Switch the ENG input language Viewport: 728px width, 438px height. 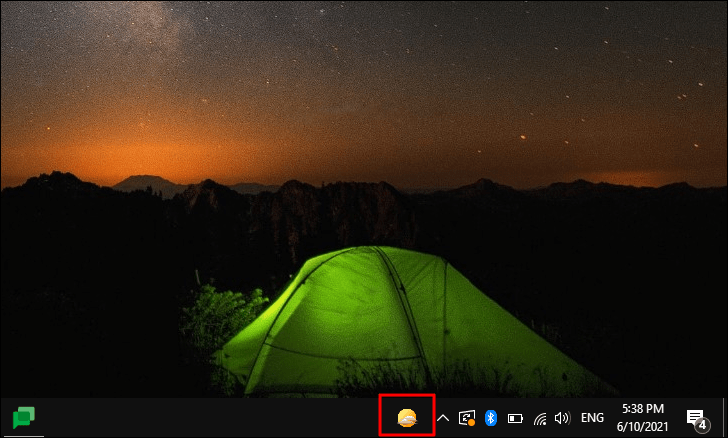(x=592, y=418)
